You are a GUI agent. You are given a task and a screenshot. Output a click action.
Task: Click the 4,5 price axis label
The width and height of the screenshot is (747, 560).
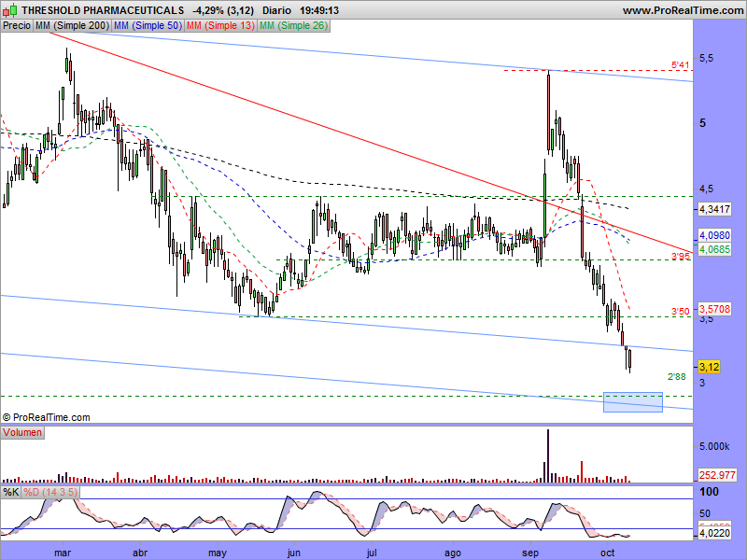706,189
